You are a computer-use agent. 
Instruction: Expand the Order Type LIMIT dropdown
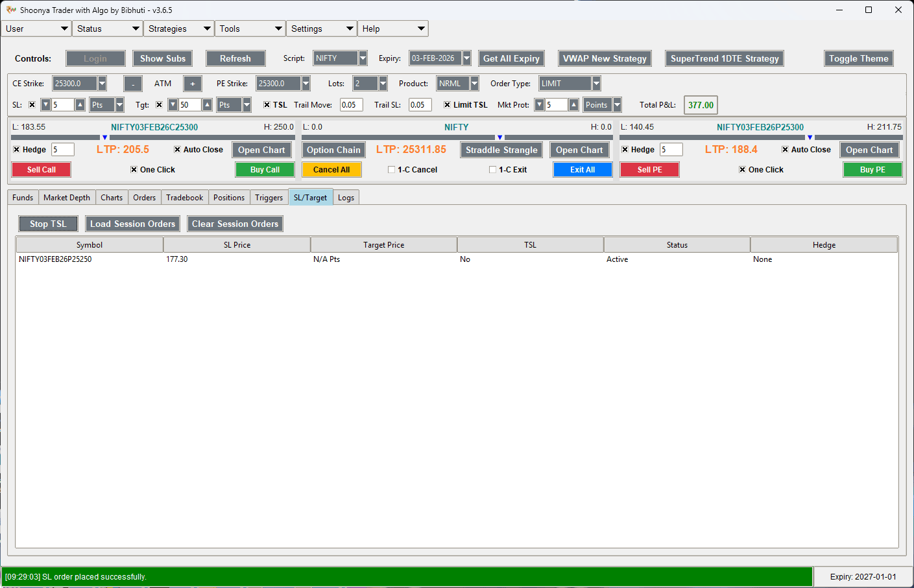595,83
